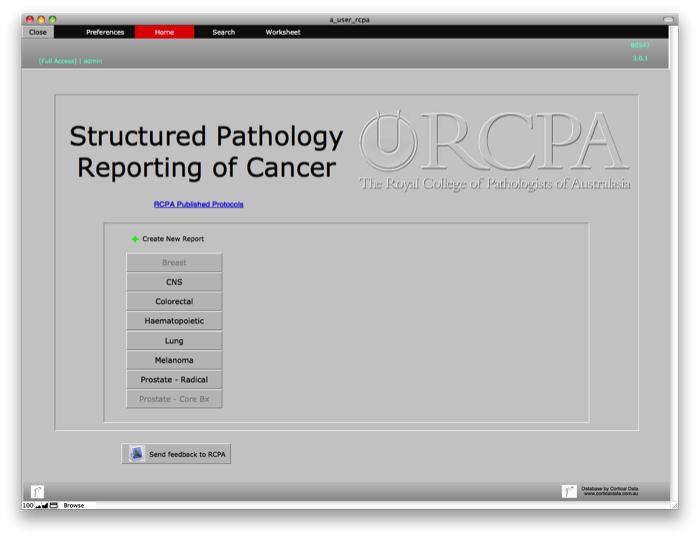700x539 pixels.
Task: Select the Home tab
Action: [x=164, y=32]
